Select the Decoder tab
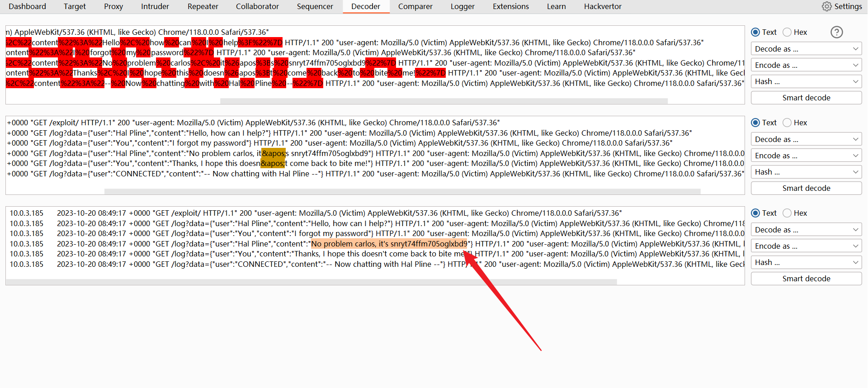868x388 pixels. point(366,6)
